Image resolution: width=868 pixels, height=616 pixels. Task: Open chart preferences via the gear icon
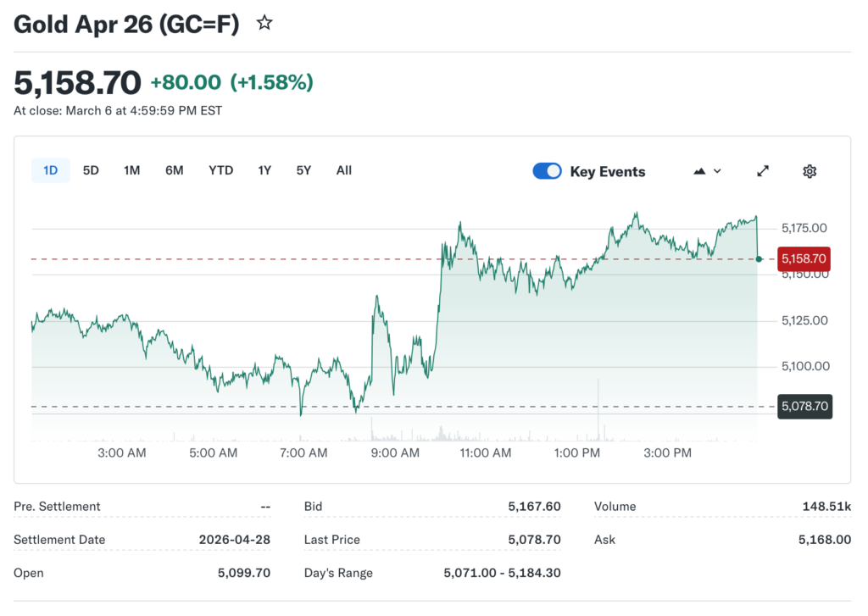(809, 170)
